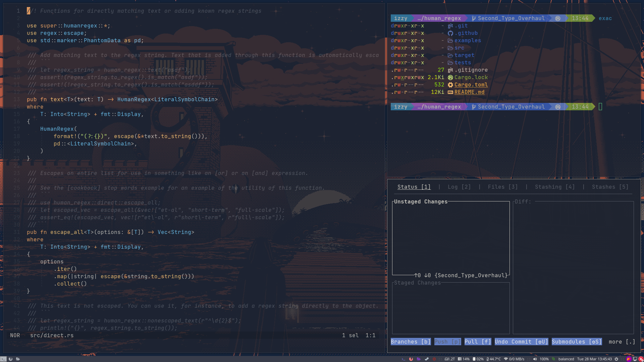The image size is (644, 362).
Task: Click the power button in the system tray
Action: point(616,359)
